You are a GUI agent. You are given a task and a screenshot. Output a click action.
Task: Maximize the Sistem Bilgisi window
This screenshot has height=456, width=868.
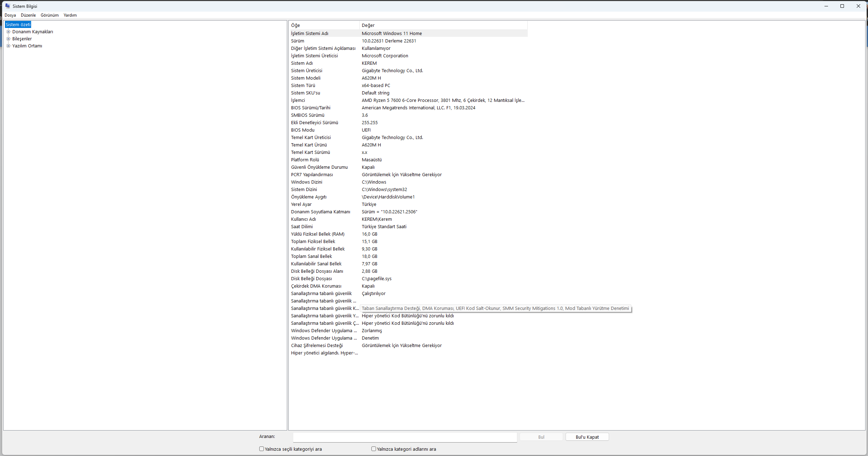[x=842, y=6]
